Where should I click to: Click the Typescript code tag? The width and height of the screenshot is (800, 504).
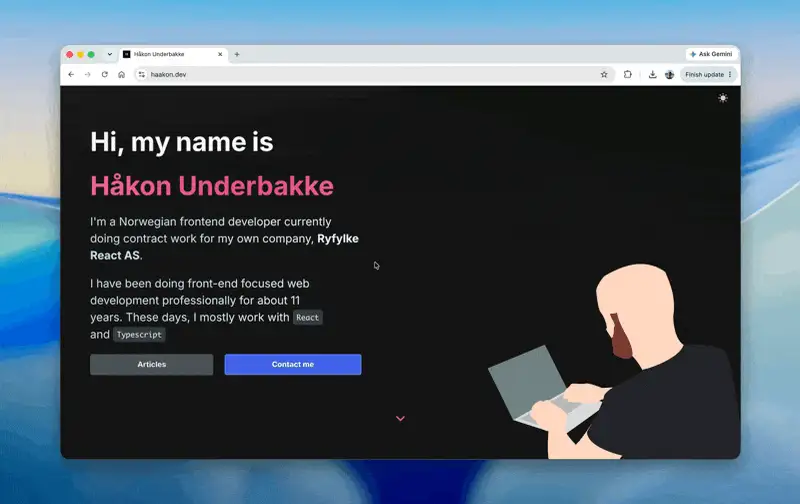click(139, 335)
